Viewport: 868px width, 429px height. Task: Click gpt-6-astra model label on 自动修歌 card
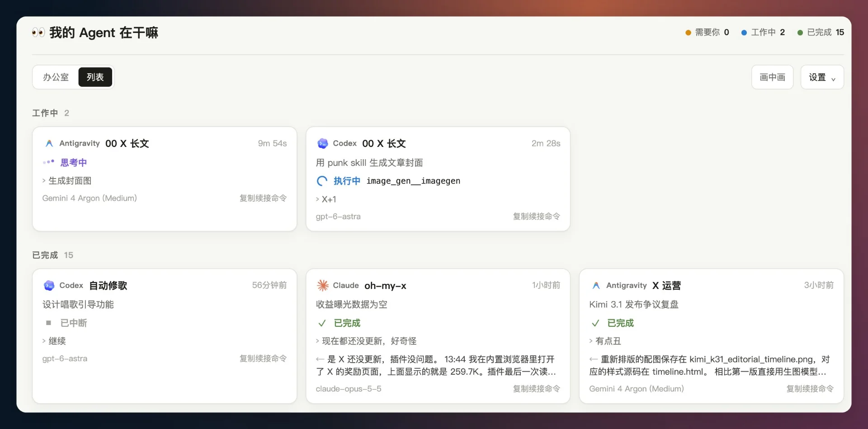point(65,358)
